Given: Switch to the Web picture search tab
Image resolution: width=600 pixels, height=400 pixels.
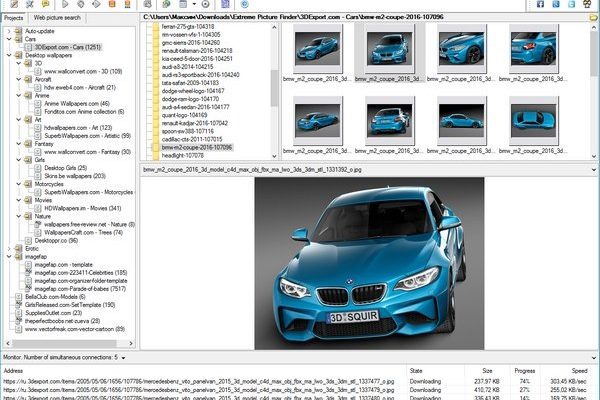Looking at the screenshot, I should tap(58, 18).
